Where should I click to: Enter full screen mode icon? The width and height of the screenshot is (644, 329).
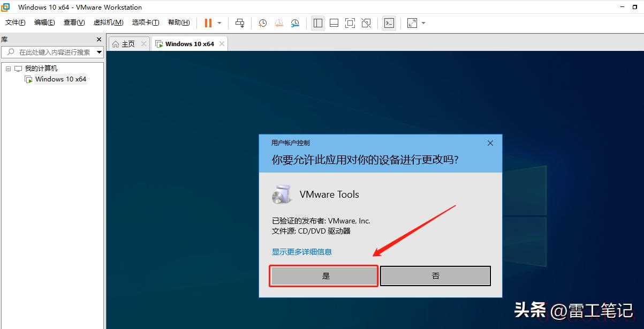click(x=350, y=23)
